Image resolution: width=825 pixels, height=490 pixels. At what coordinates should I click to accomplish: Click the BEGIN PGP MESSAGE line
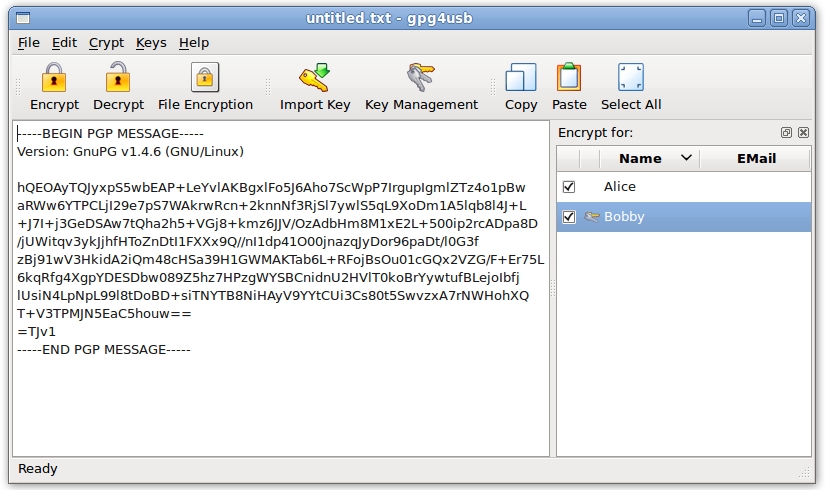(x=110, y=134)
